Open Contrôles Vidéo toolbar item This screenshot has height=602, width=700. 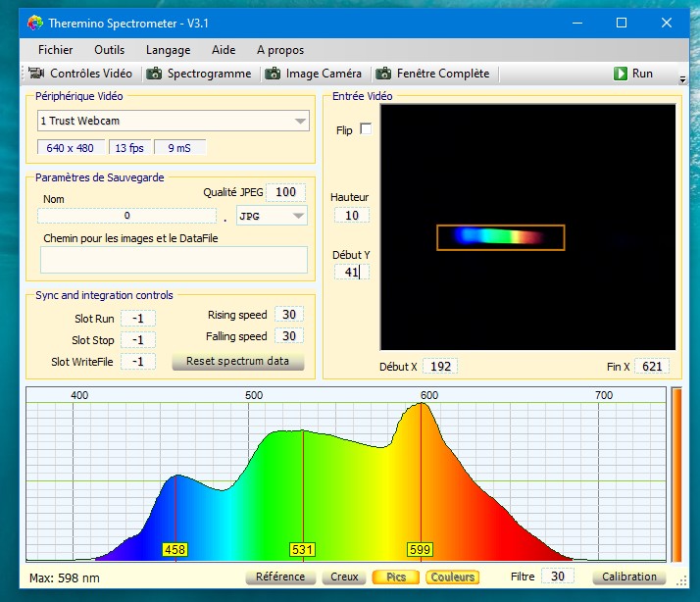[x=91, y=74]
